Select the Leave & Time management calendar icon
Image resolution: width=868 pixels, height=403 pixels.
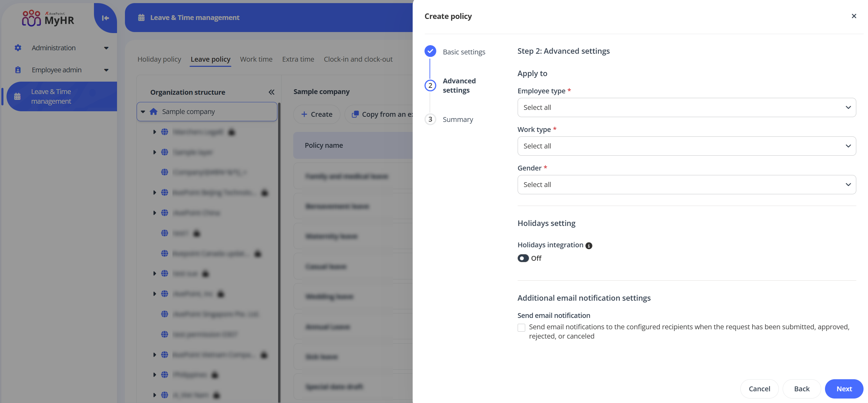[18, 96]
